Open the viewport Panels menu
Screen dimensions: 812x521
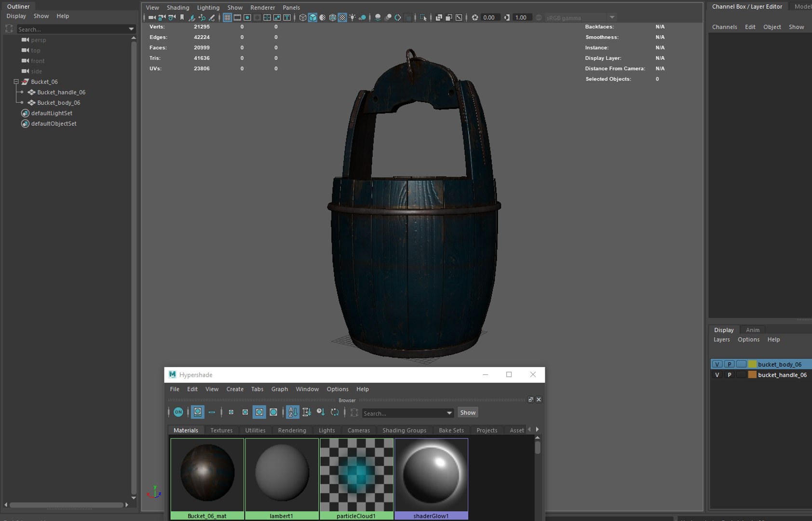click(x=291, y=7)
